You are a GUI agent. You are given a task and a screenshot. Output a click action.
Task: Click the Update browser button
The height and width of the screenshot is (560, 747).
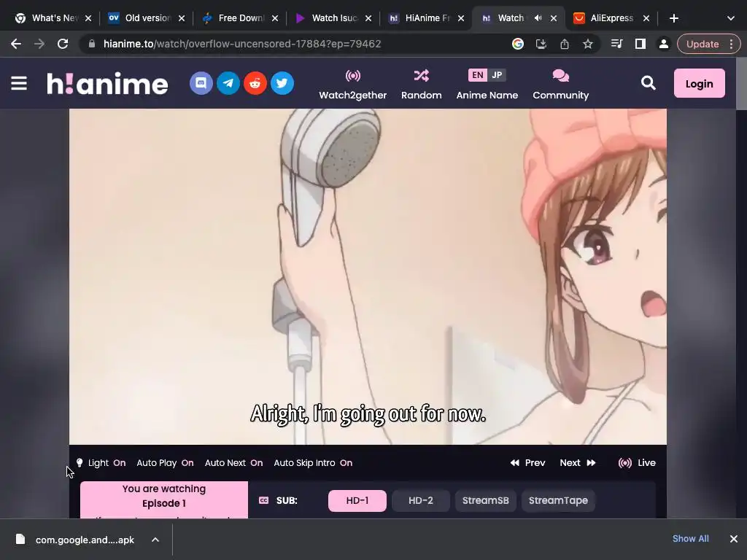pos(703,44)
